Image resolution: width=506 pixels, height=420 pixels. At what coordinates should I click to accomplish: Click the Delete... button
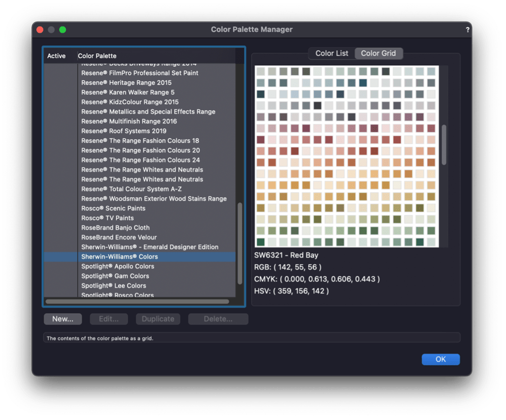click(218, 319)
